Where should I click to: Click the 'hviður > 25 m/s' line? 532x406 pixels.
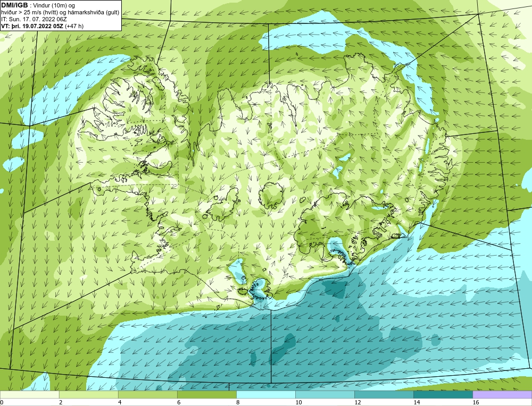(x=61, y=12)
